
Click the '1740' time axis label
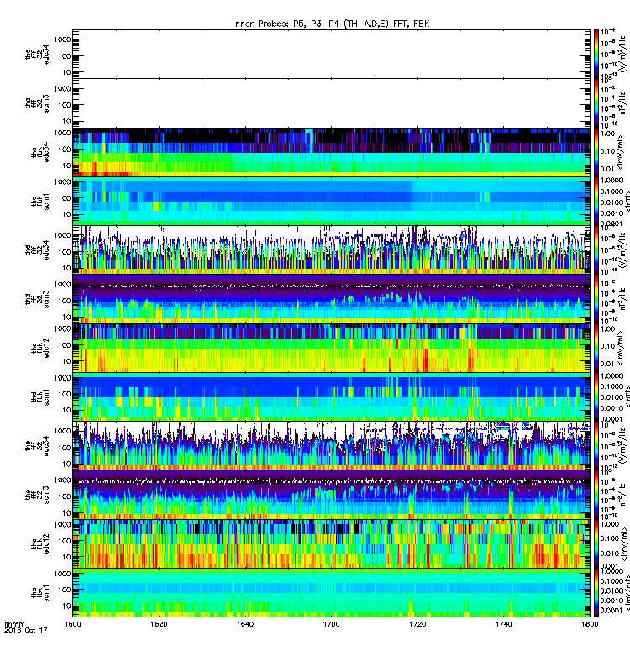pyautogui.click(x=503, y=624)
